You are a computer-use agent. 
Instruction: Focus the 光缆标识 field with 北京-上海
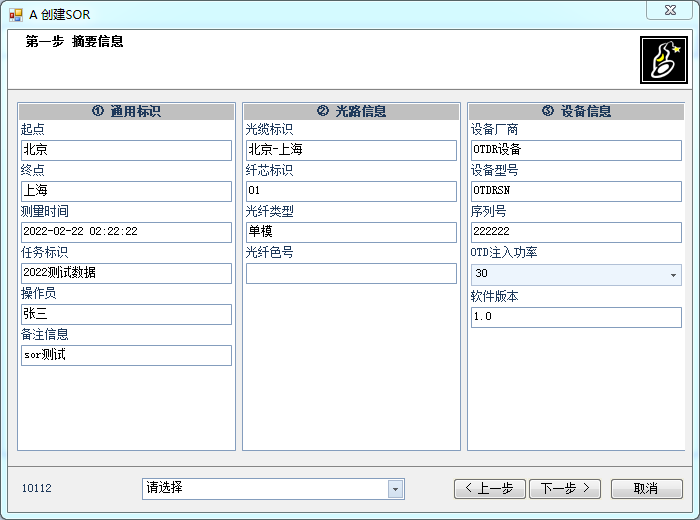tap(351, 150)
